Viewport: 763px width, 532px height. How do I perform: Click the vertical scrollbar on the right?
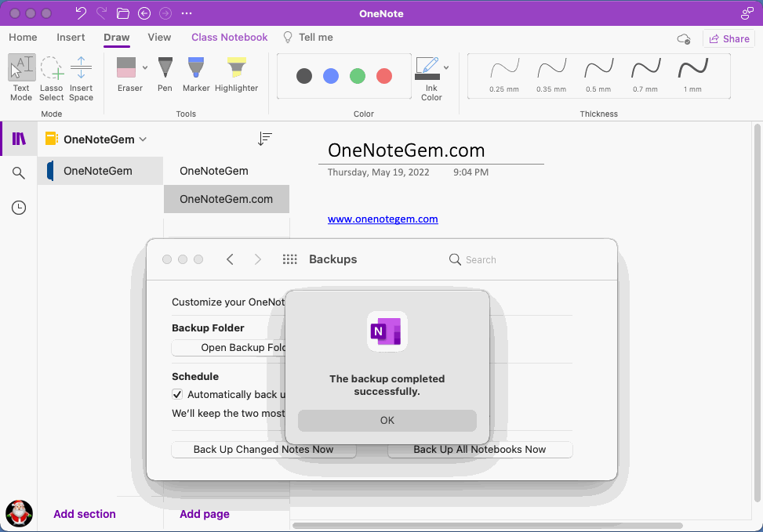758,313
